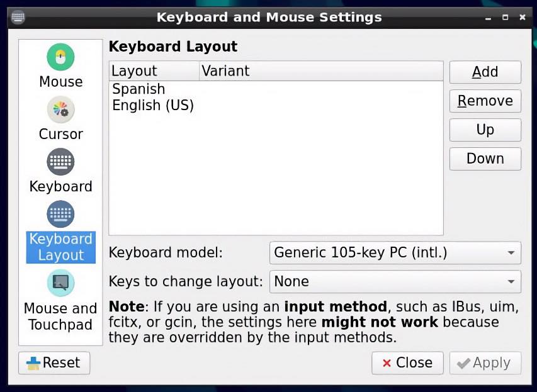
Task: Click the Variant column header
Action: point(321,71)
